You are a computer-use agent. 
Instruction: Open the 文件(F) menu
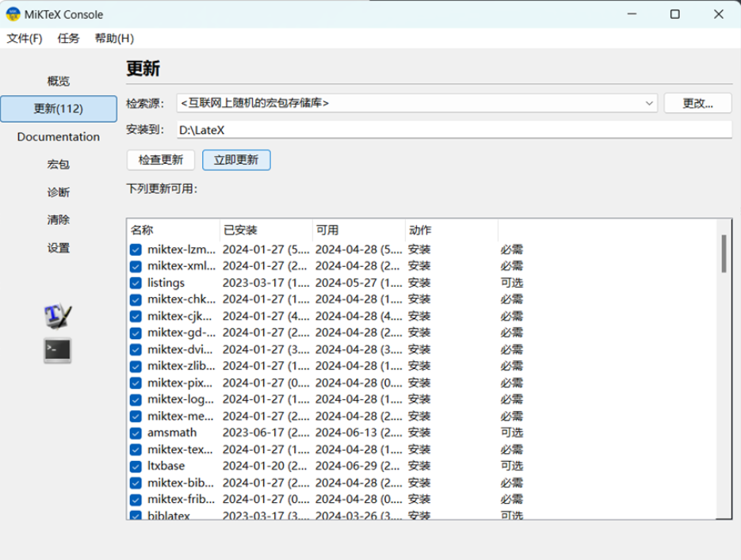tap(25, 38)
